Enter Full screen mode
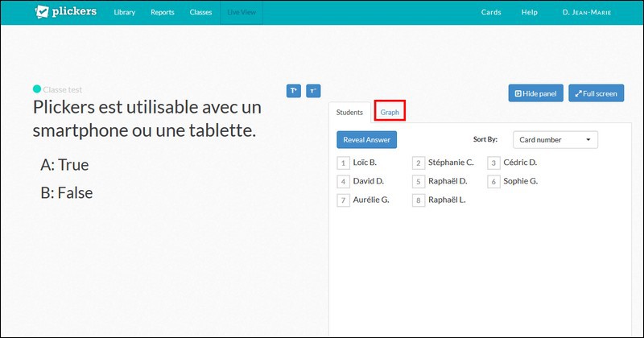 pos(596,93)
